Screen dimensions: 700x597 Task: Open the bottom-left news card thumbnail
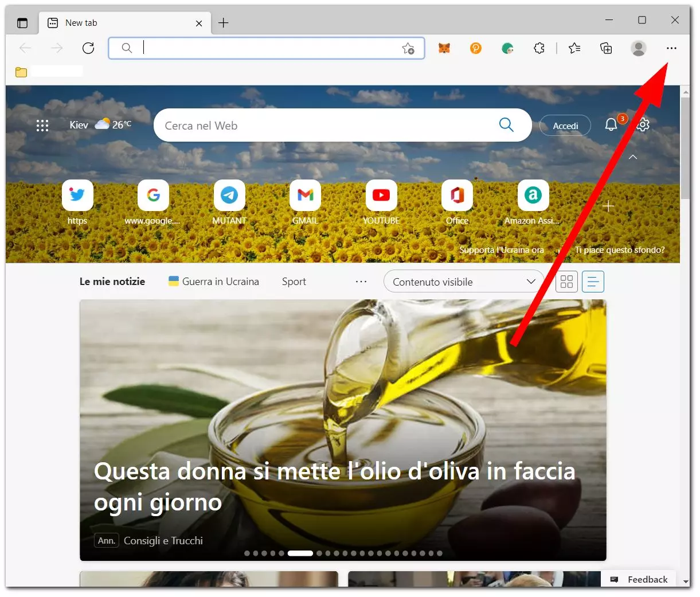coord(209,579)
